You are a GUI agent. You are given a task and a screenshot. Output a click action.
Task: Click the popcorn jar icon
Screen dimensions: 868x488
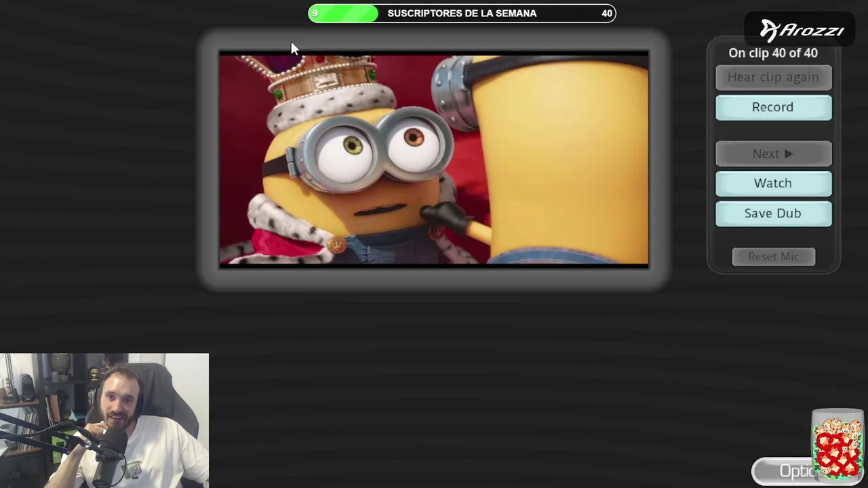click(838, 445)
